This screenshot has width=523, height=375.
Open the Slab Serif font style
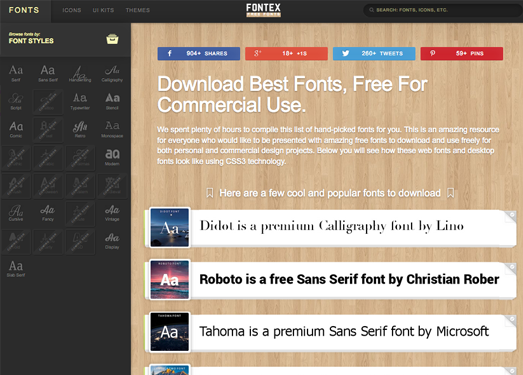(16, 269)
